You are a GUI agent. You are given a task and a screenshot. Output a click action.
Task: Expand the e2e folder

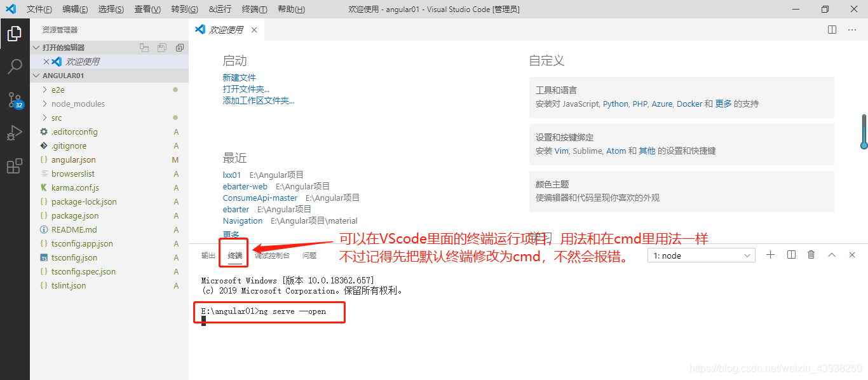point(109,90)
